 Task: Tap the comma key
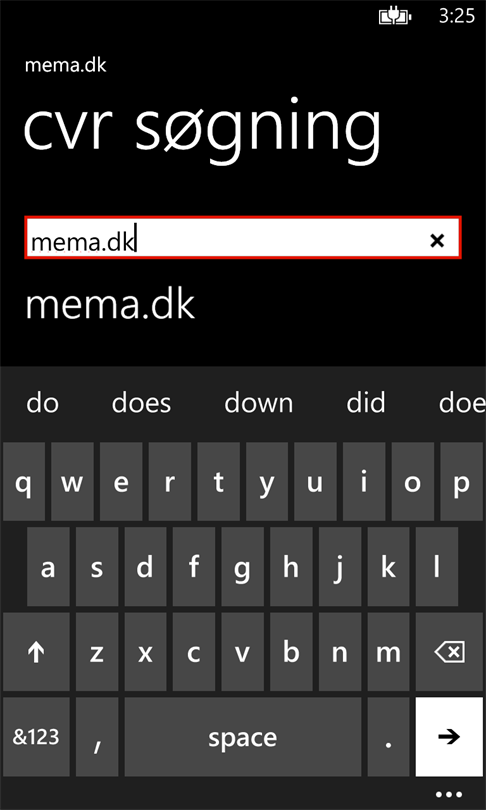(x=97, y=736)
